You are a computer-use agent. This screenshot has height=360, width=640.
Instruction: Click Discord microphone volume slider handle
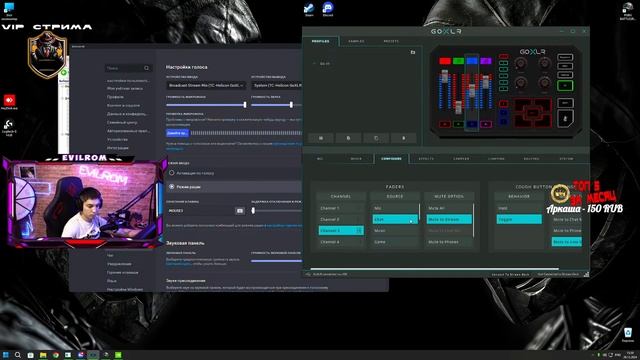(245, 105)
